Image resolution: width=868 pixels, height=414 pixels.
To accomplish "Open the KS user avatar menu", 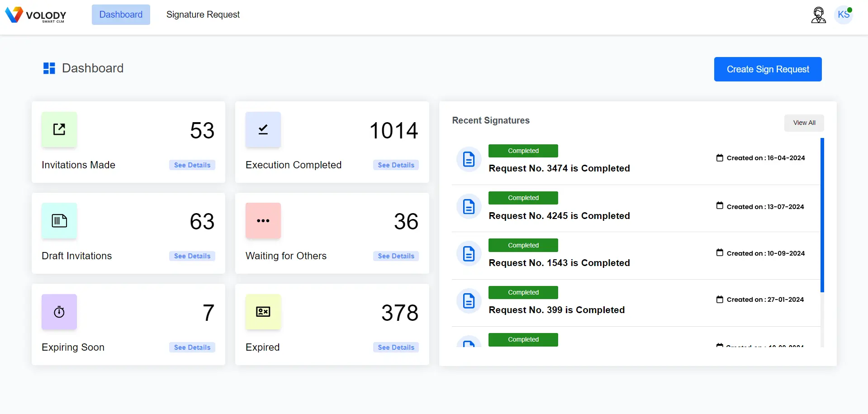I will (844, 15).
